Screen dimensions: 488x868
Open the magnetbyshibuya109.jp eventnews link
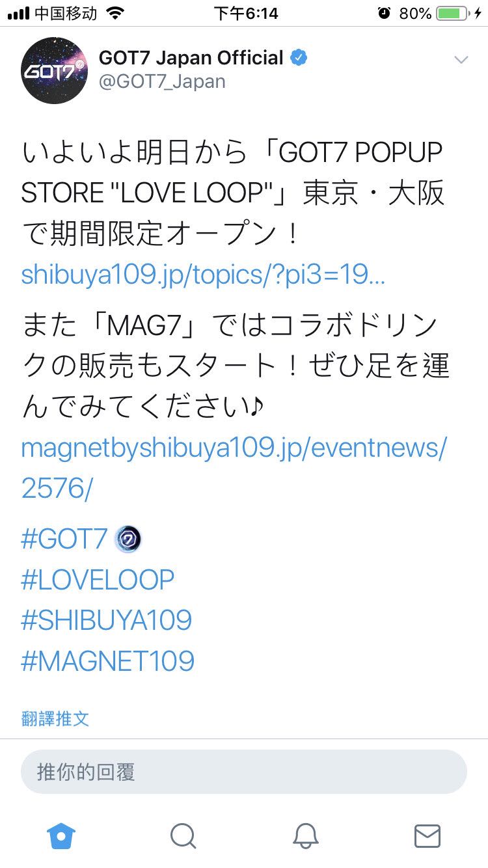234,468
